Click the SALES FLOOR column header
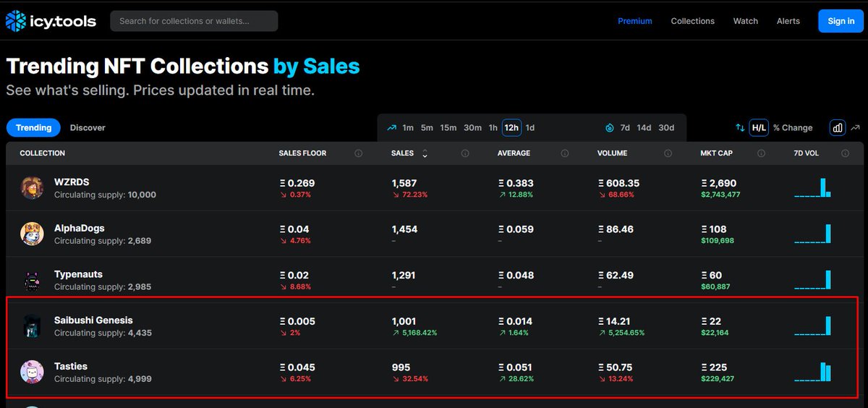This screenshot has height=408, width=868. click(x=302, y=153)
